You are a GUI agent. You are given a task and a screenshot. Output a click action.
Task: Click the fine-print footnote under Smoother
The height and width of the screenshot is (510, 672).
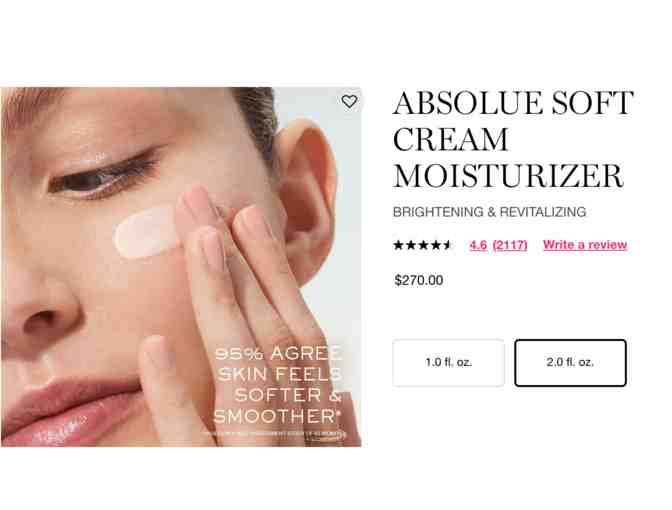[x=274, y=434]
